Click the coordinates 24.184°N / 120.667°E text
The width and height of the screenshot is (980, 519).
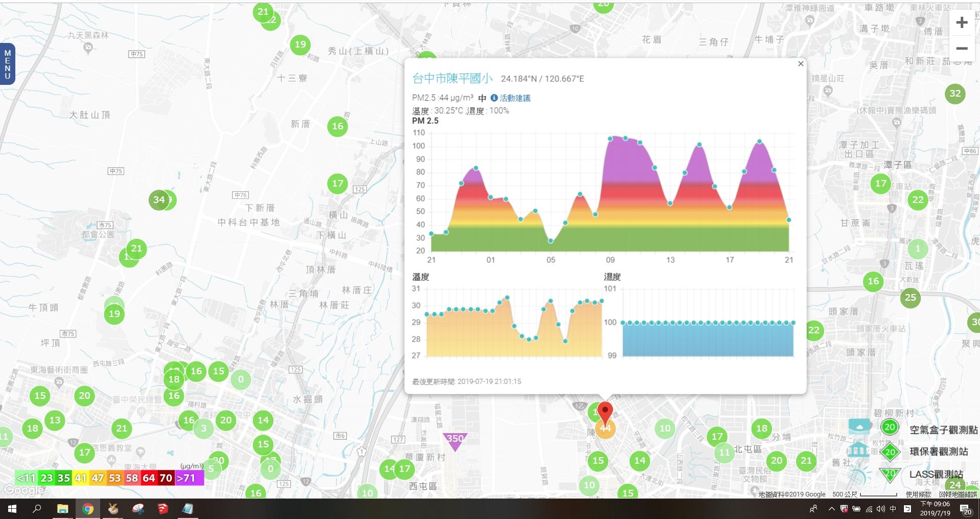pos(542,79)
